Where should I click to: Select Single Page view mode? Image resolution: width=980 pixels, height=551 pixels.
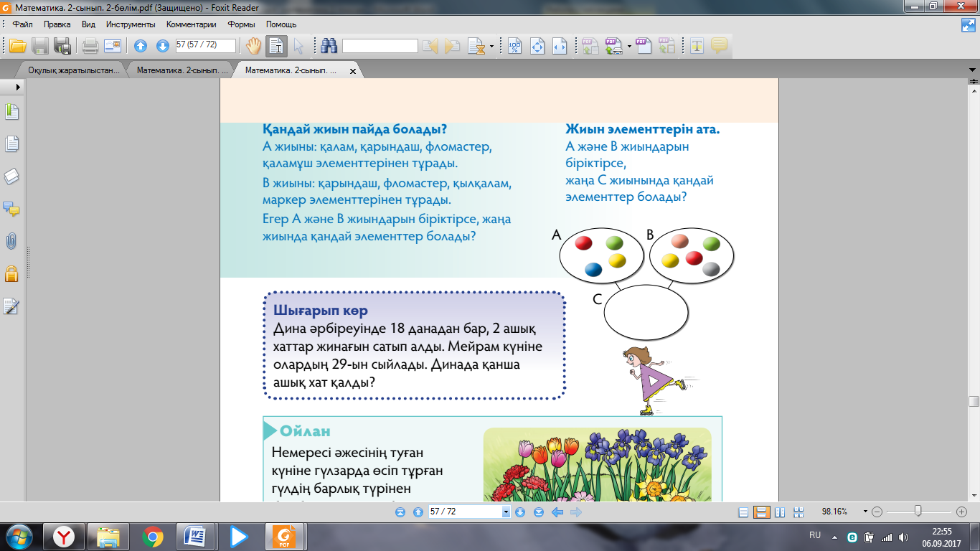pos(743,512)
